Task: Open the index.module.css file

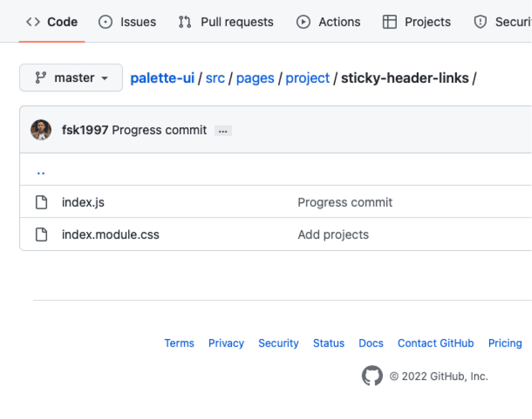Action: pos(110,235)
